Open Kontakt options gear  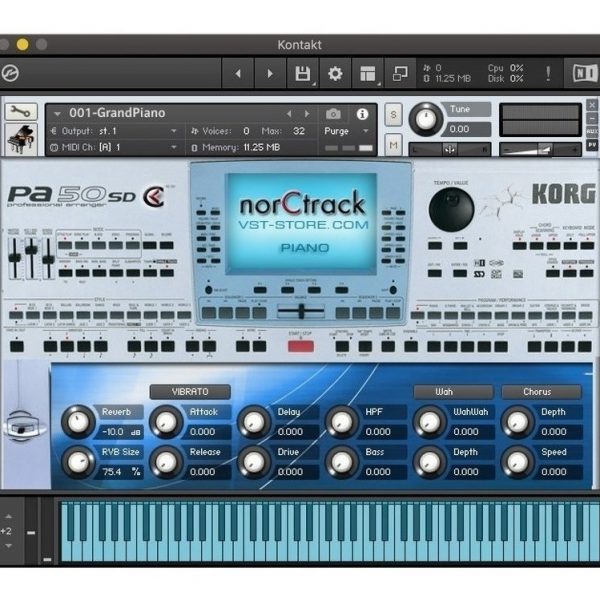(335, 73)
